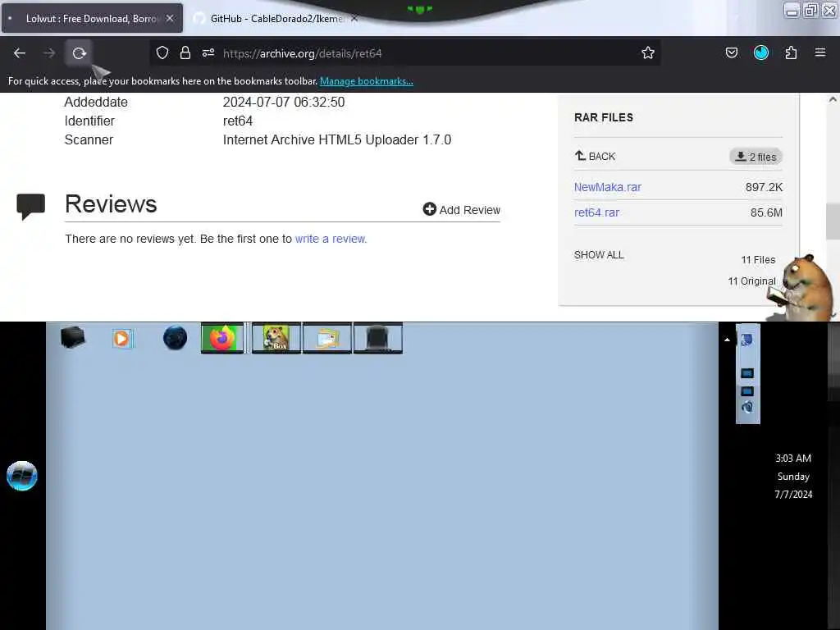Select the Scanner value text
This screenshot has width=840, height=630.
pyautogui.click(x=337, y=139)
